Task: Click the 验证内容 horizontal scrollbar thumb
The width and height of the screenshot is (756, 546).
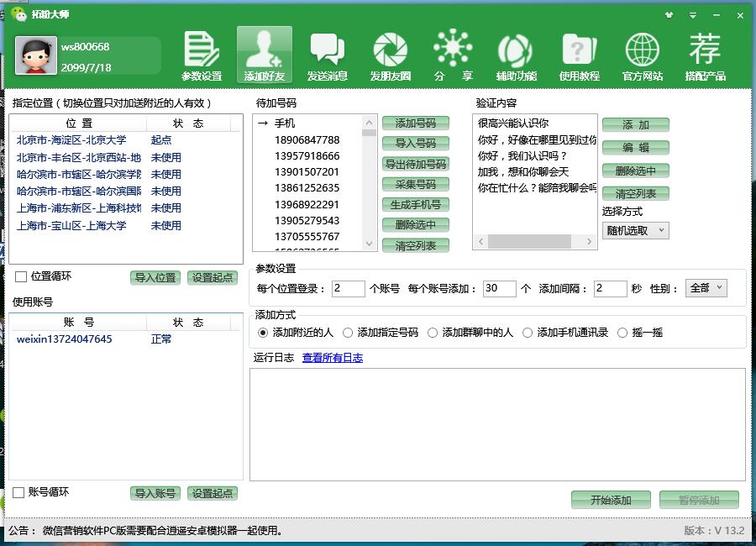Action: (529, 241)
